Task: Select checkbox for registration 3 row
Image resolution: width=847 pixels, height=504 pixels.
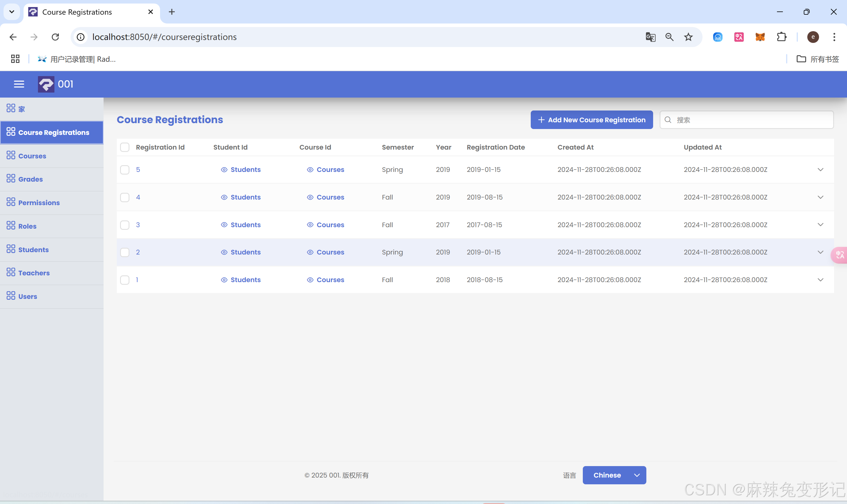Action: [125, 225]
